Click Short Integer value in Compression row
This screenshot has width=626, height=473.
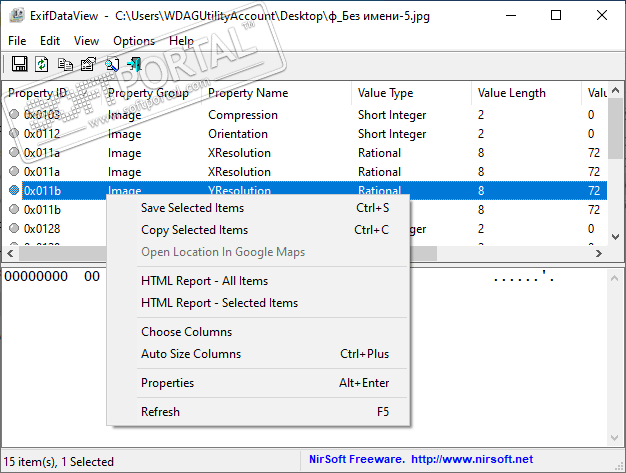click(x=392, y=115)
